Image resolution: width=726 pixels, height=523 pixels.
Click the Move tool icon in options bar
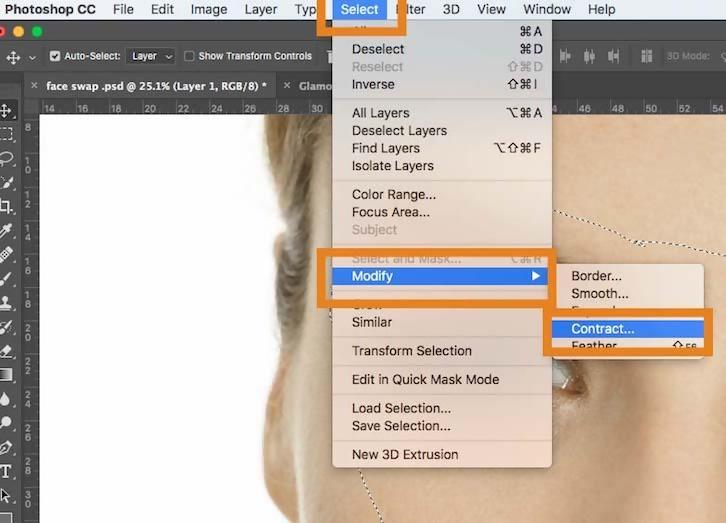13,57
